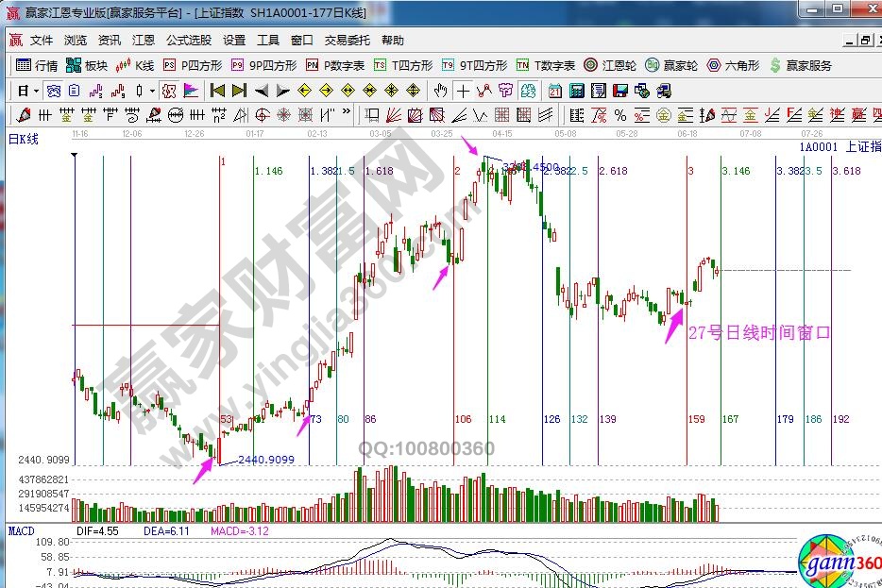Jump to first bar with skip-to-start icon
Image resolution: width=882 pixels, height=588 pixels.
pos(217,92)
